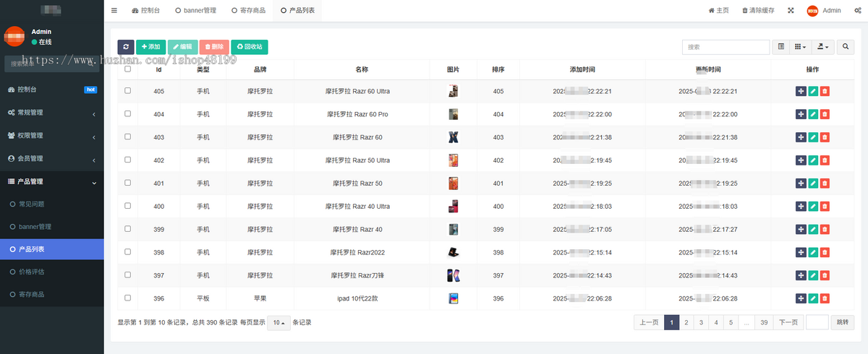Toggle the sidebar hamburger menu icon
868x354 pixels.
pyautogui.click(x=114, y=10)
